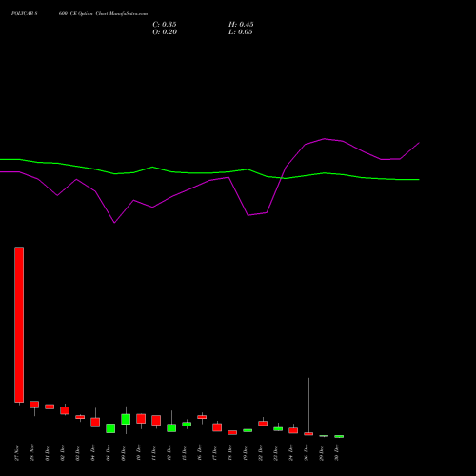This screenshot has width=476, height=476.
Task: Click the 30 Dec date axis label
Action: pyautogui.click(x=337, y=453)
